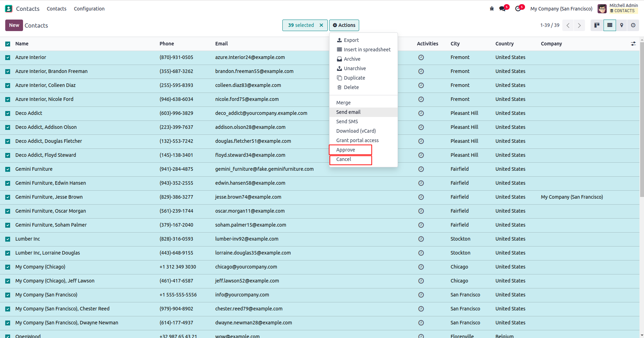Click activity clock for Deco Addict row
This screenshot has width=644, height=338.
[x=421, y=113]
